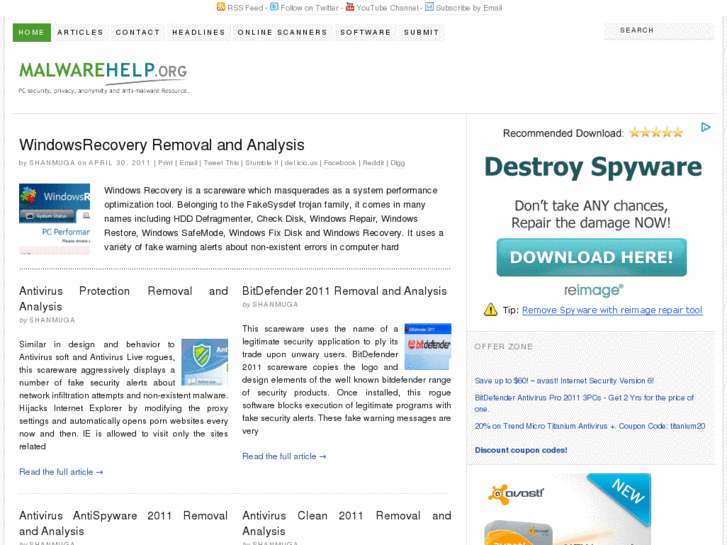The height and width of the screenshot is (545, 727).
Task: Open avast! Internet Security Version 6 offer
Action: pos(564,381)
